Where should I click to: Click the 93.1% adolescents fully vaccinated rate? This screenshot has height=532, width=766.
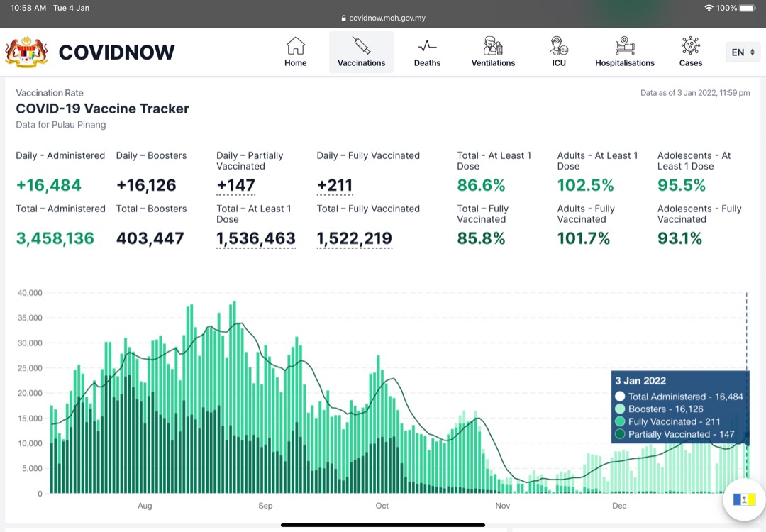point(680,238)
